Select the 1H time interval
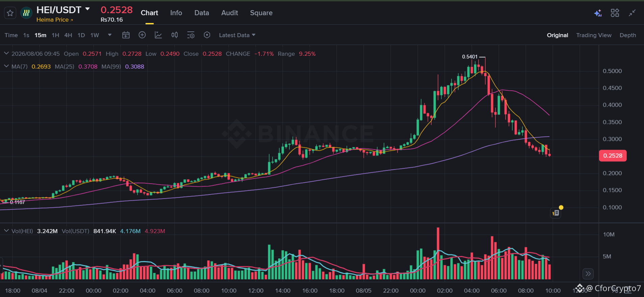The width and height of the screenshot is (644, 297). tap(55, 35)
